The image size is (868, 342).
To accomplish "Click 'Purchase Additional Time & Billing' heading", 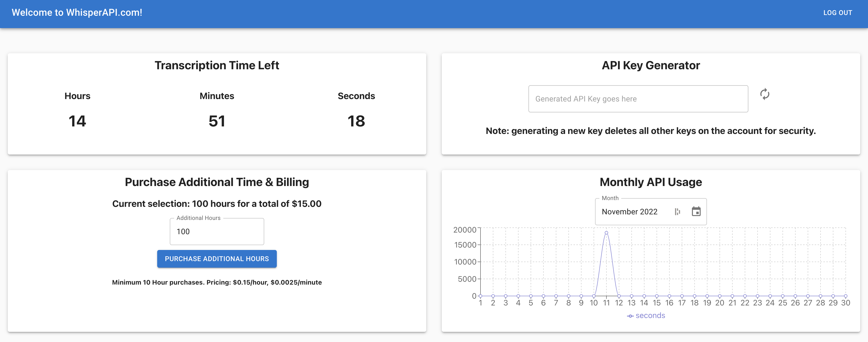I will [217, 182].
